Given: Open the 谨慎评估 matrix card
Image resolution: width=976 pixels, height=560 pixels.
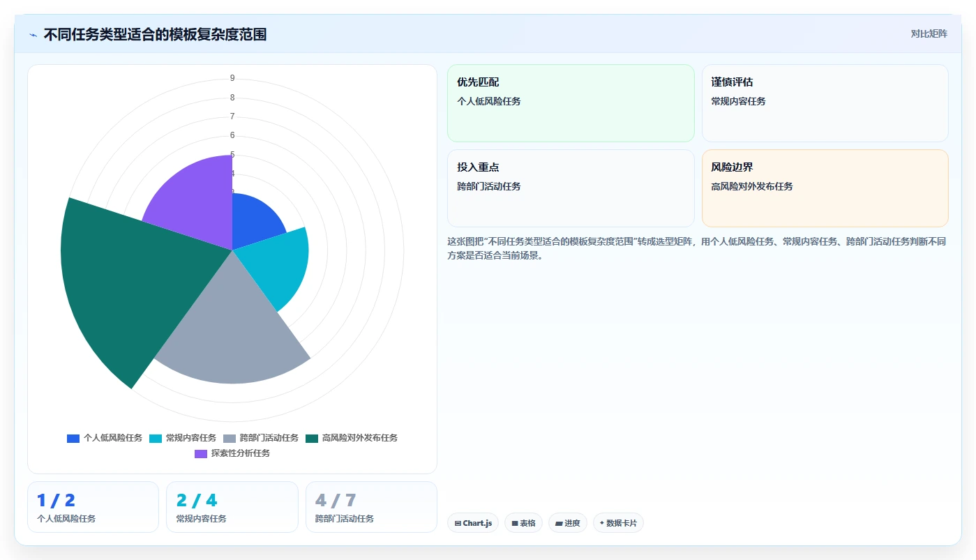Looking at the screenshot, I should (825, 103).
